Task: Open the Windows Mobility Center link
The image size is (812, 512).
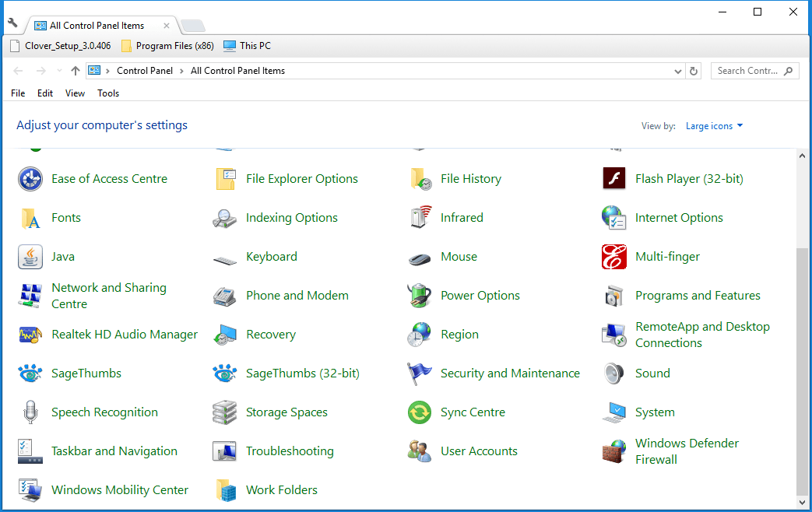Action: pyautogui.click(x=120, y=490)
